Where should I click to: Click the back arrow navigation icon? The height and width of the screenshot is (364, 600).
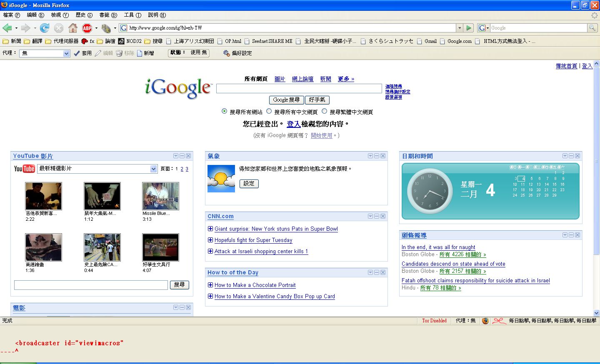pyautogui.click(x=7, y=28)
